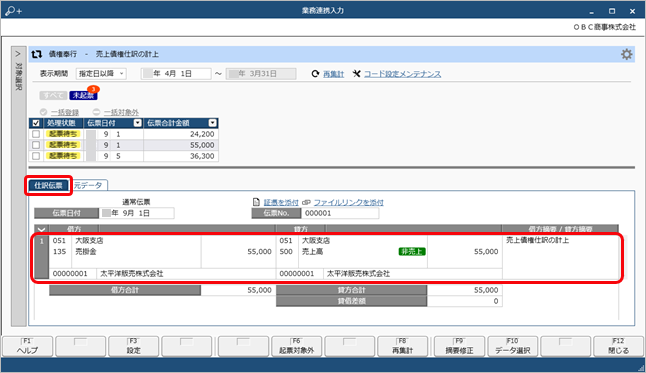Click the ファイルリンクを添付 link

349,202
